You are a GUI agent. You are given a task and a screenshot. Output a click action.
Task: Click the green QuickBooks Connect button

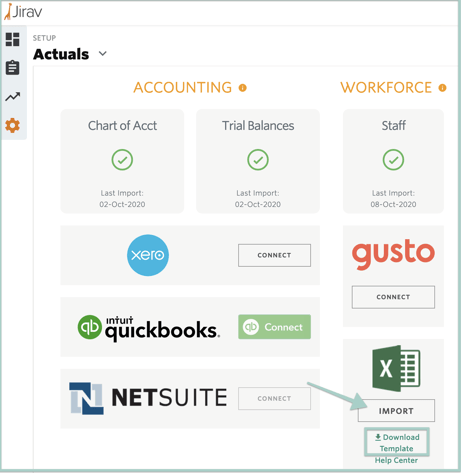(x=274, y=327)
